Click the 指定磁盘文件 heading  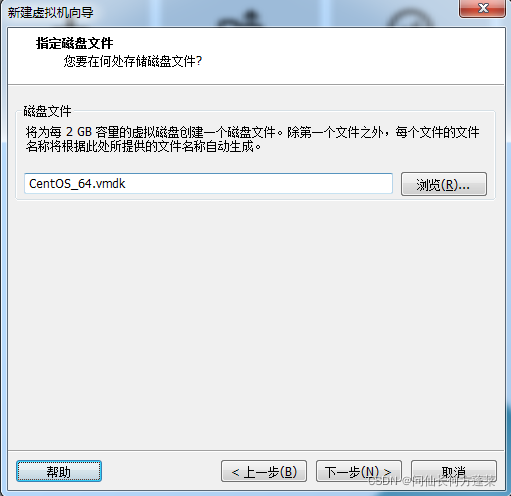click(74, 43)
